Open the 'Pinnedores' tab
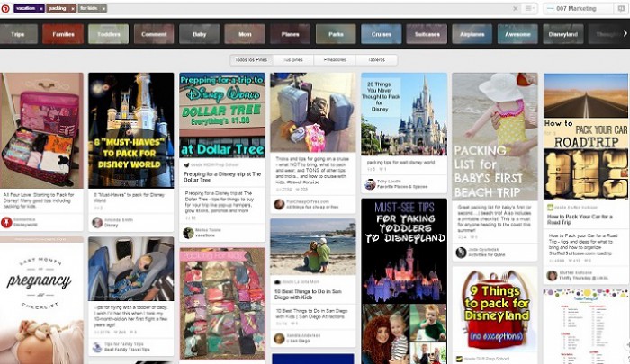 (335, 59)
